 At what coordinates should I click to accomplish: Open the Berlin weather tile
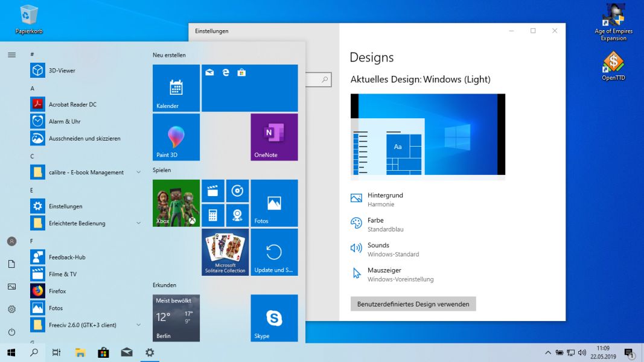pos(176,318)
